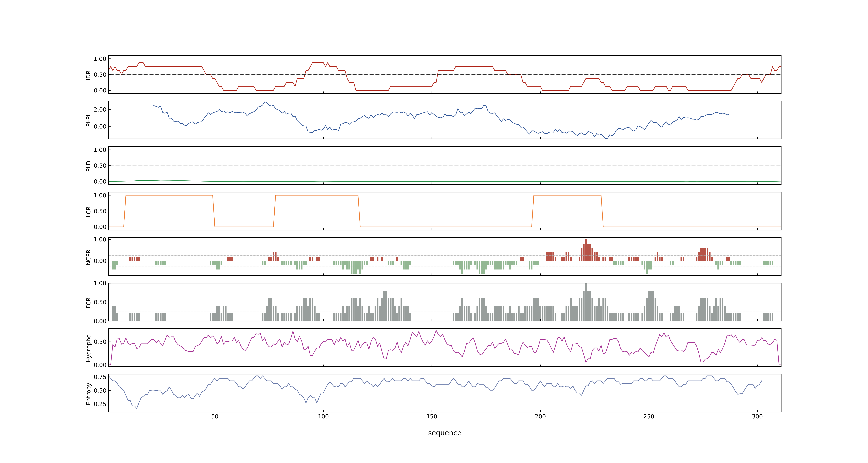This screenshot has width=868, height=463.
Task: Click the PLD y-axis label
Action: coord(89,166)
